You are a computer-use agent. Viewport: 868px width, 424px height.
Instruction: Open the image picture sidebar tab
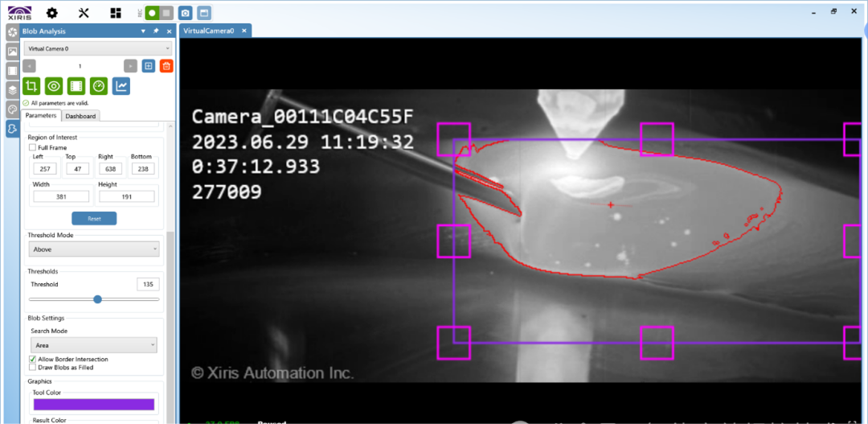12,51
